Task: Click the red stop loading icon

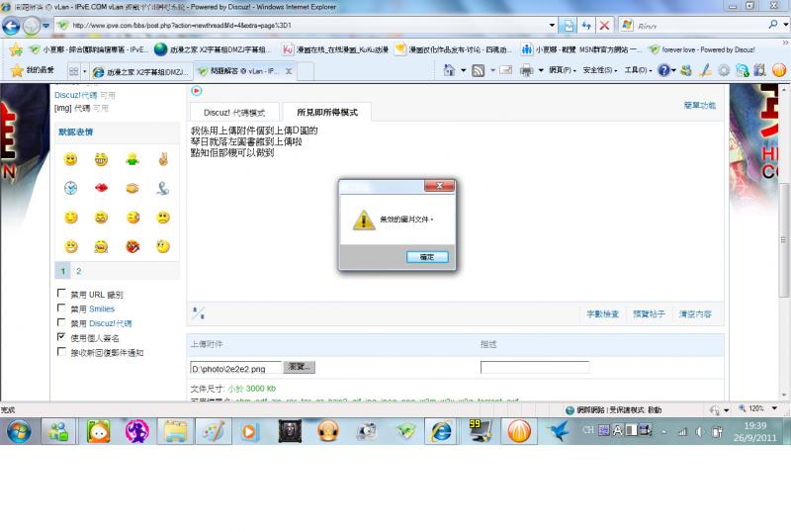Action: [604, 26]
